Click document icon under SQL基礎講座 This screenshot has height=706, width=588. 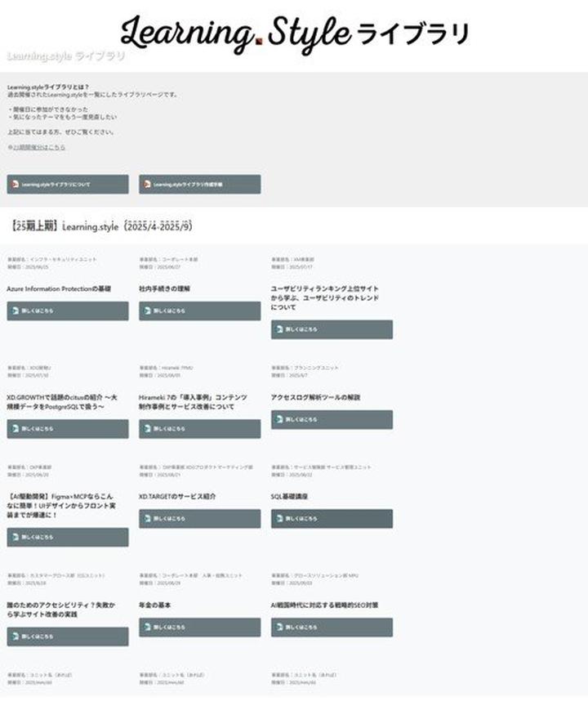pos(279,519)
